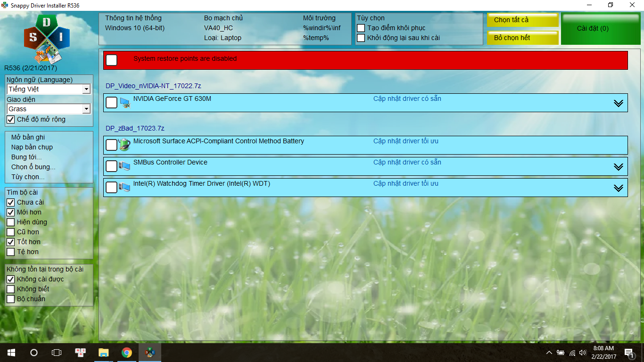Launch Google Chrome from the taskbar
This screenshot has height=362, width=644.
(x=126, y=353)
